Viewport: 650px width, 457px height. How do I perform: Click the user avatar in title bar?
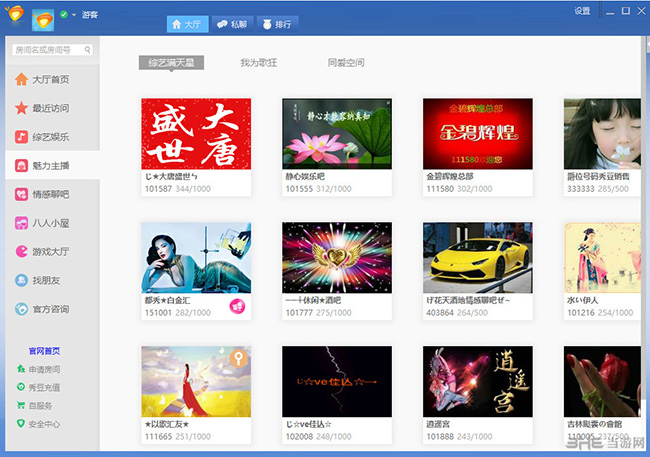pyautogui.click(x=44, y=21)
